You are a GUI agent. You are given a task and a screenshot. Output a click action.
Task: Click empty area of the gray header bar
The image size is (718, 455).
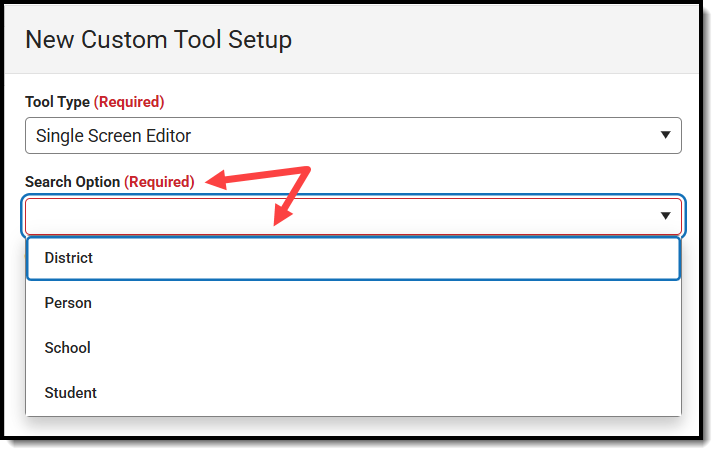click(495, 39)
